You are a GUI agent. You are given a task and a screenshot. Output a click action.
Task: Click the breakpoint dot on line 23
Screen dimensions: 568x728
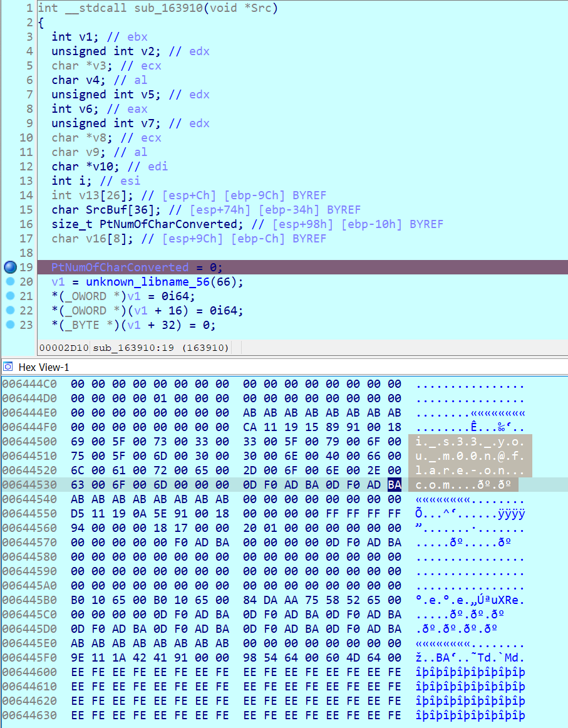(10, 325)
